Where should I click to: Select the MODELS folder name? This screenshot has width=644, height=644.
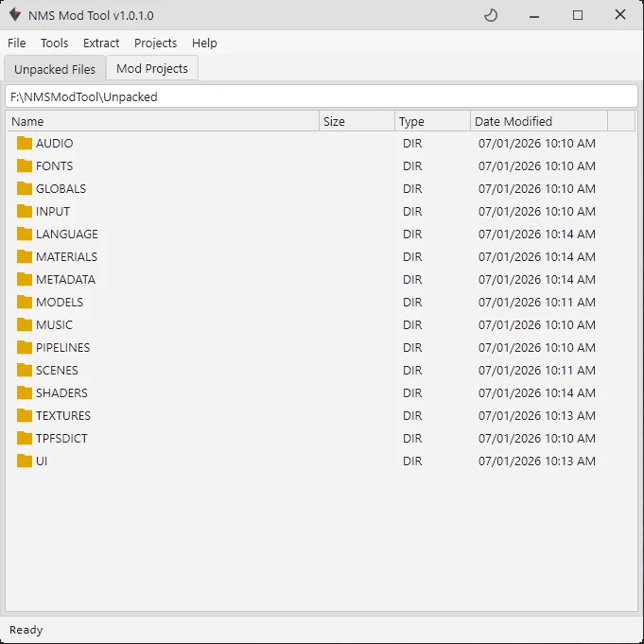point(60,302)
